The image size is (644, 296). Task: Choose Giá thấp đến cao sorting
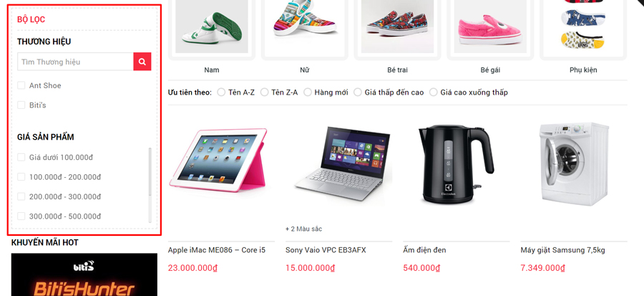click(358, 92)
